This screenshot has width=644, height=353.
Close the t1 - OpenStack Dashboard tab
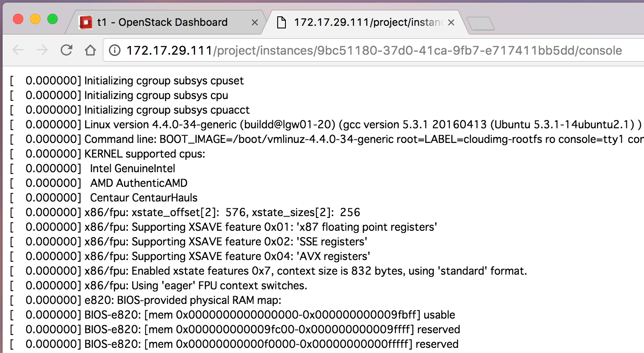255,22
